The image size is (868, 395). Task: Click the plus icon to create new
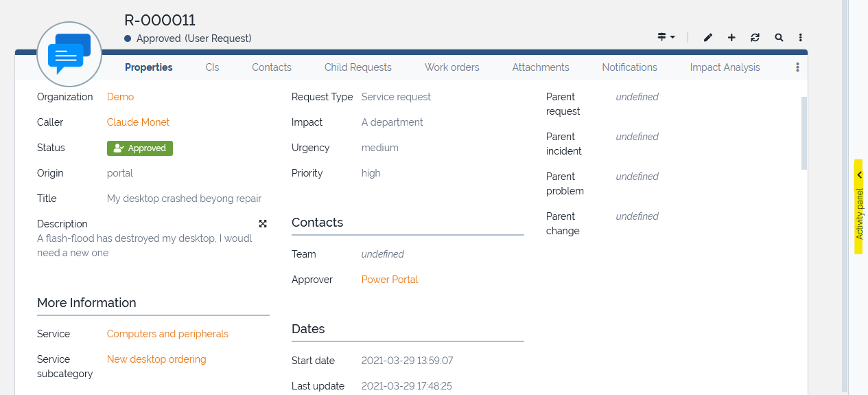(731, 38)
